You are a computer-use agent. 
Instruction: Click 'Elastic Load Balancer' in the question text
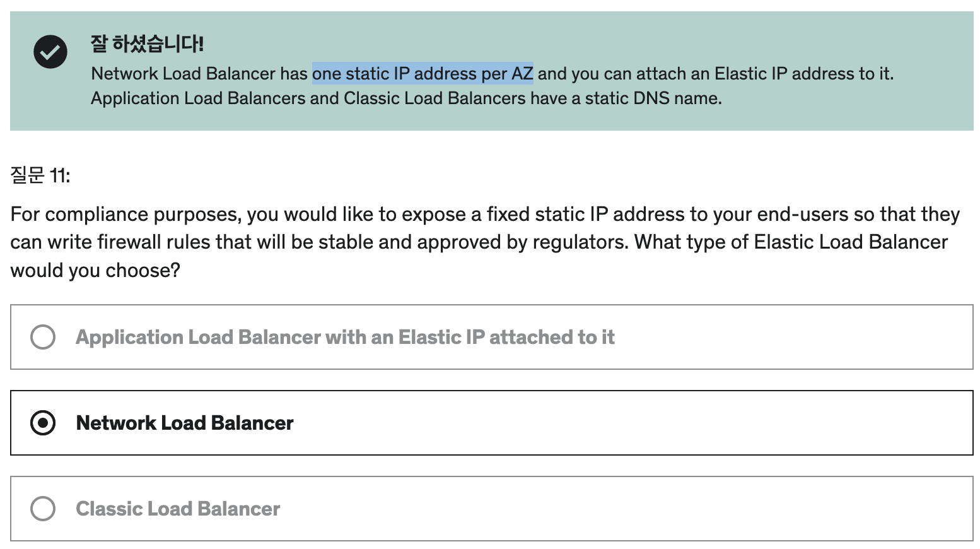[851, 242]
